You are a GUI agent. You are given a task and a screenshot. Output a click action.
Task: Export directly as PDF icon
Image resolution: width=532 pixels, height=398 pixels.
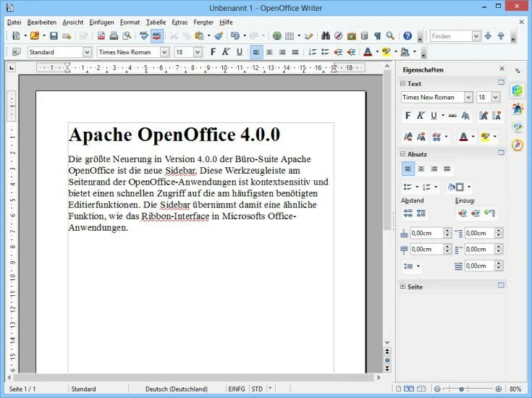pos(101,35)
